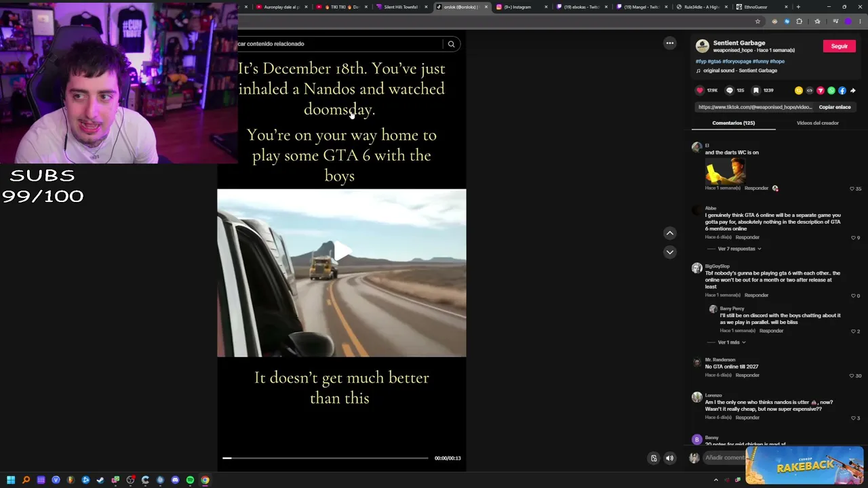Viewport: 868px width, 488px height.
Task: Bookmark this page with the star icon
Action: 757,22
